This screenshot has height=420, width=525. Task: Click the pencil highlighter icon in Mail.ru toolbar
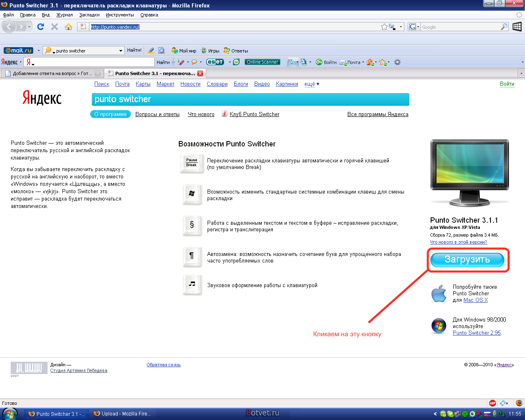pos(151,50)
